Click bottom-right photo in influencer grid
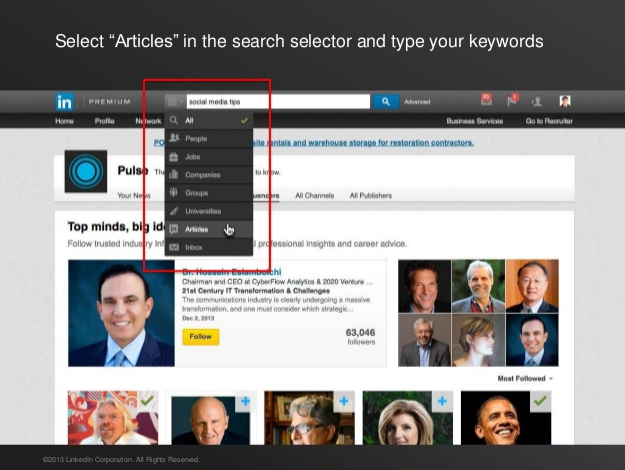The width and height of the screenshot is (625, 470). [x=532, y=340]
